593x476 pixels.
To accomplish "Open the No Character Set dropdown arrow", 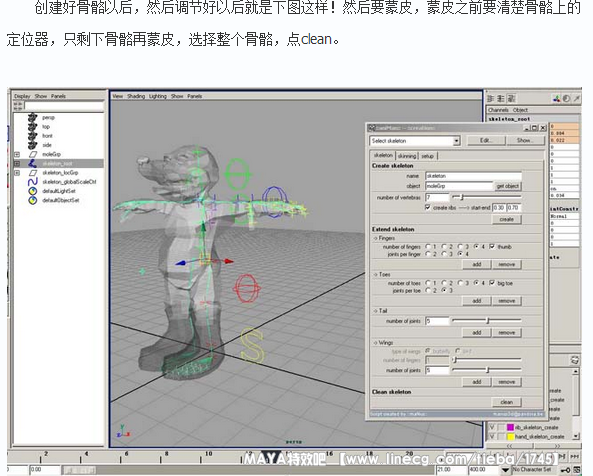I will 505,470.
